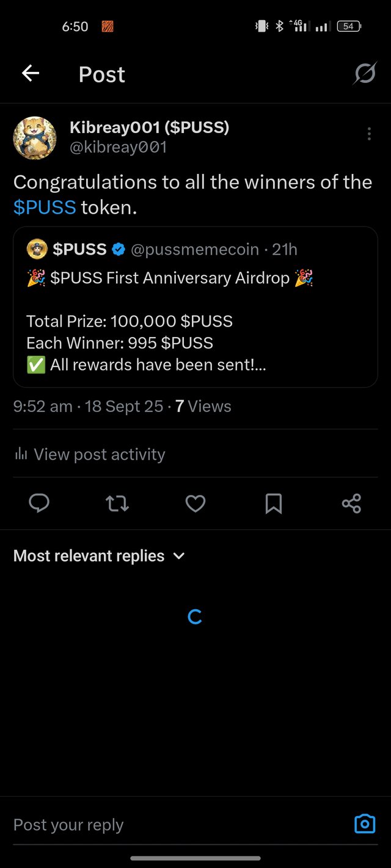Tap the @kibreay001 handle
391x868 pixels.
[x=119, y=147]
